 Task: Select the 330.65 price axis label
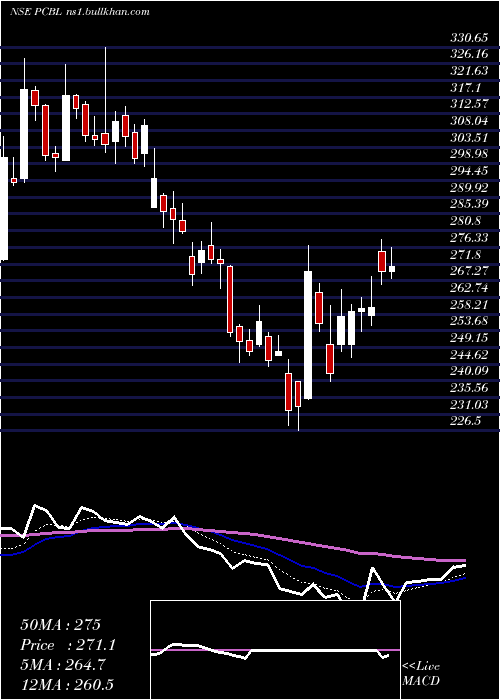pyautogui.click(x=469, y=38)
